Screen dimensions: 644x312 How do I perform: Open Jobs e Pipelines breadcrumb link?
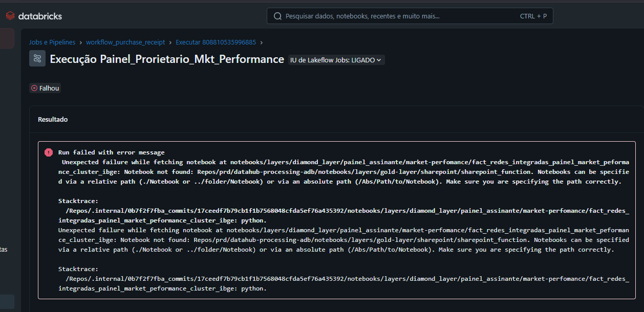(52, 42)
